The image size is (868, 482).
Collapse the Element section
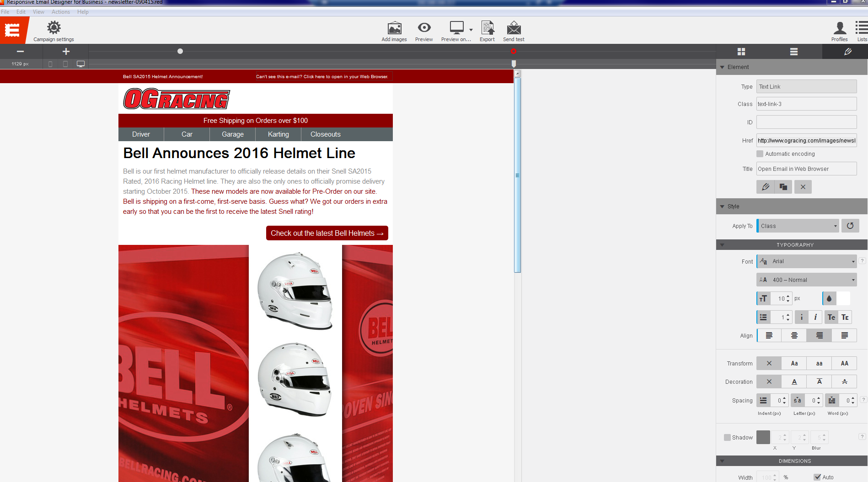pos(723,67)
